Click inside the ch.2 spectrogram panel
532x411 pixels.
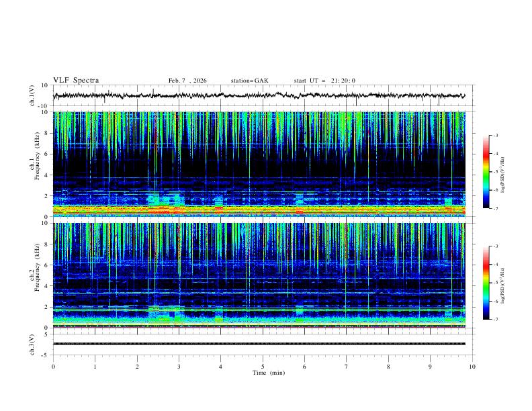(x=259, y=275)
